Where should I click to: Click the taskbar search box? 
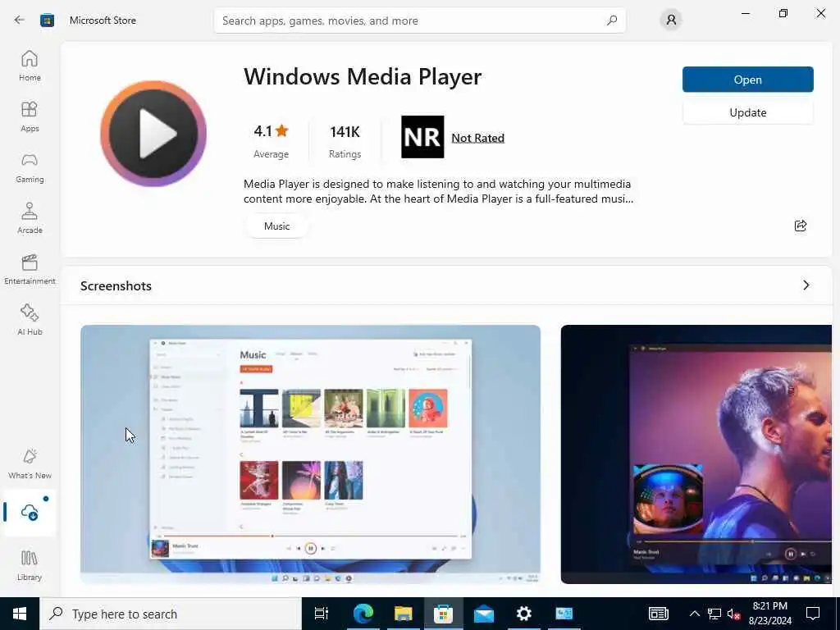pyautogui.click(x=171, y=614)
